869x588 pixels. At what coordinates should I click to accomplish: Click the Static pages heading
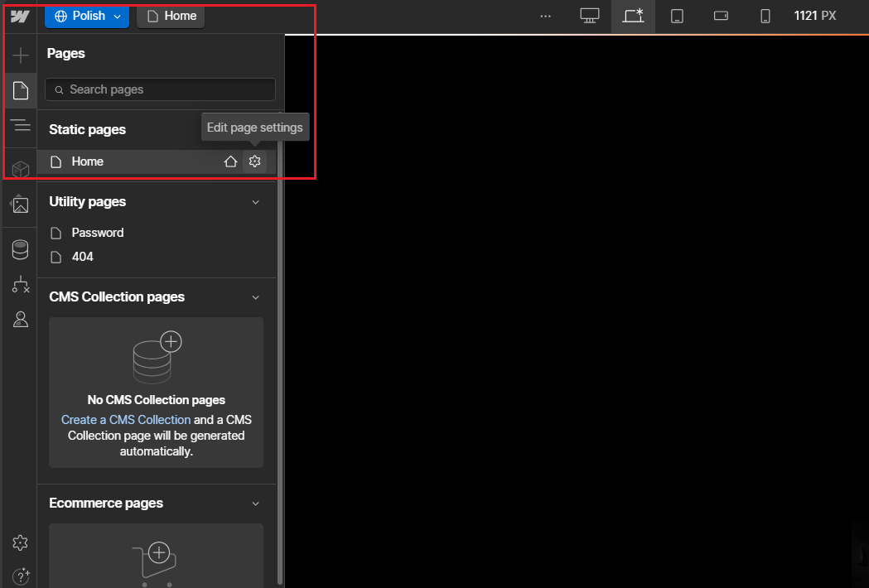point(88,130)
